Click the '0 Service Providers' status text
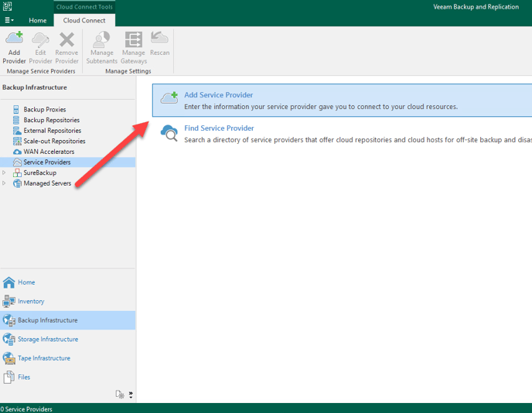 (26, 409)
